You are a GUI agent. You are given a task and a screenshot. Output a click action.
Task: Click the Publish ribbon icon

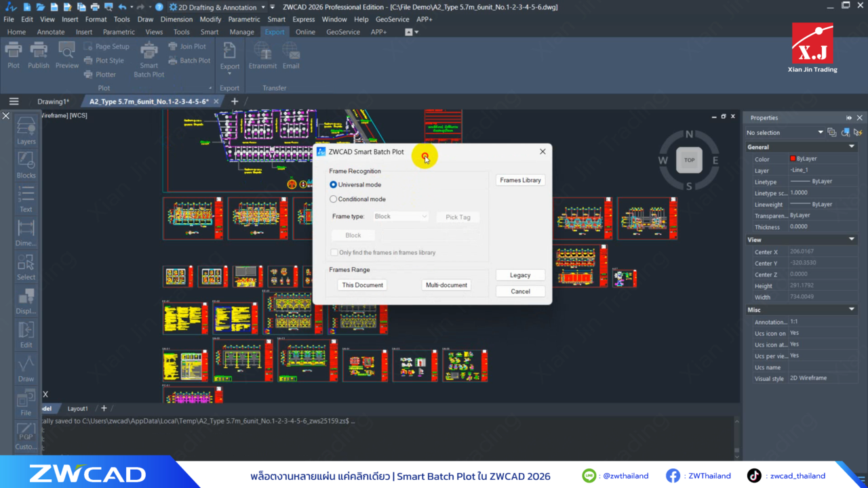point(39,56)
